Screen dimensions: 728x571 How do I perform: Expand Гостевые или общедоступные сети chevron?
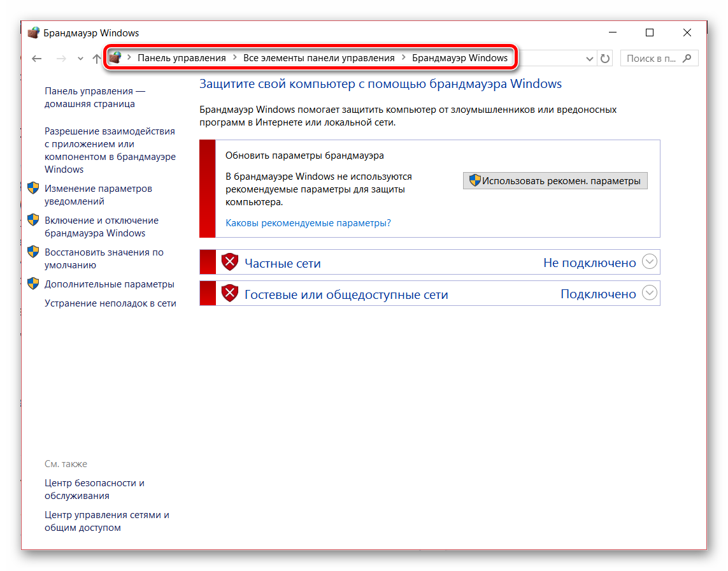pos(649,293)
